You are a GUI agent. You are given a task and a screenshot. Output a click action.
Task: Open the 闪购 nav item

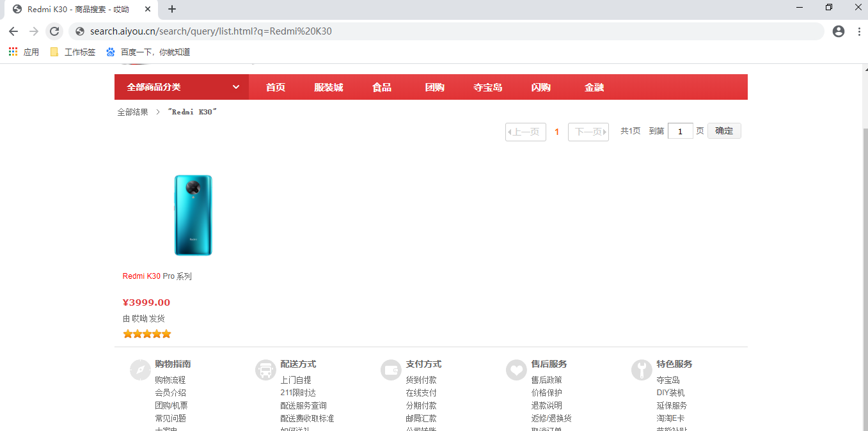[x=541, y=87]
